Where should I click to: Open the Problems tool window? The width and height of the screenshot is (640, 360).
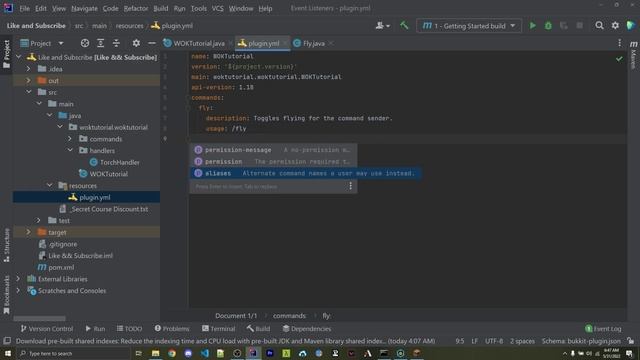(172, 329)
